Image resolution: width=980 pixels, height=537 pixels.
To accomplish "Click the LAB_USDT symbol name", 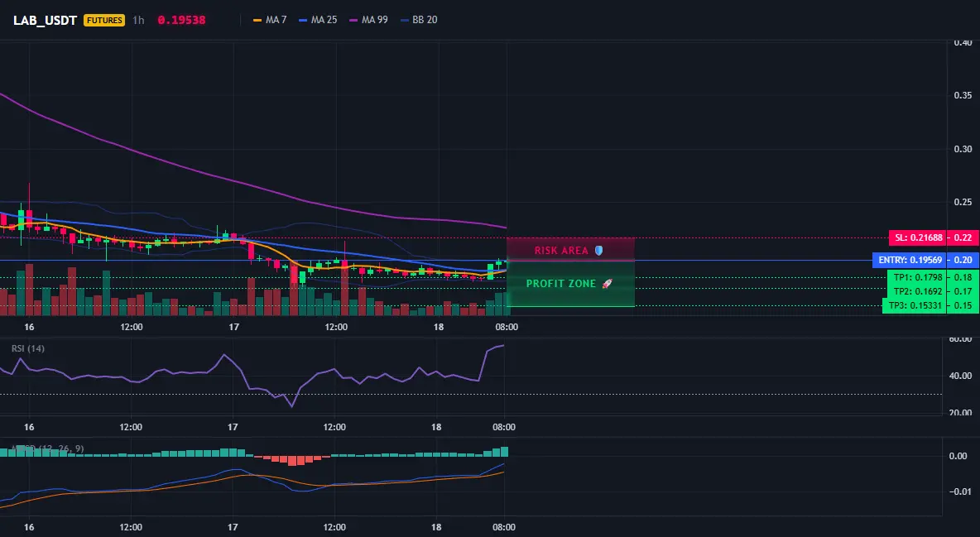I will point(45,20).
